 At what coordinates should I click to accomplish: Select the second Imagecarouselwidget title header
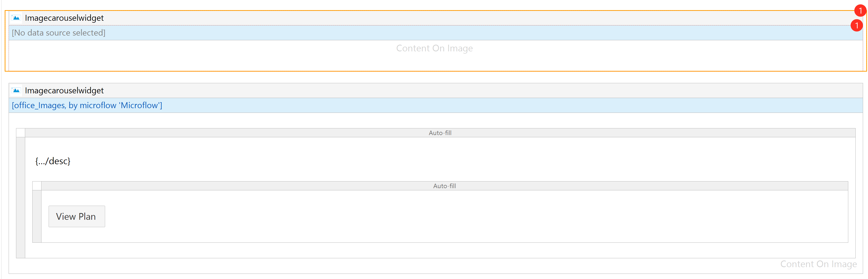pyautogui.click(x=64, y=90)
